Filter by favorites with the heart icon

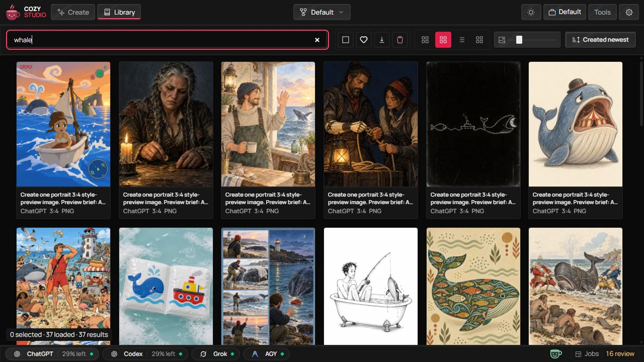click(x=364, y=40)
